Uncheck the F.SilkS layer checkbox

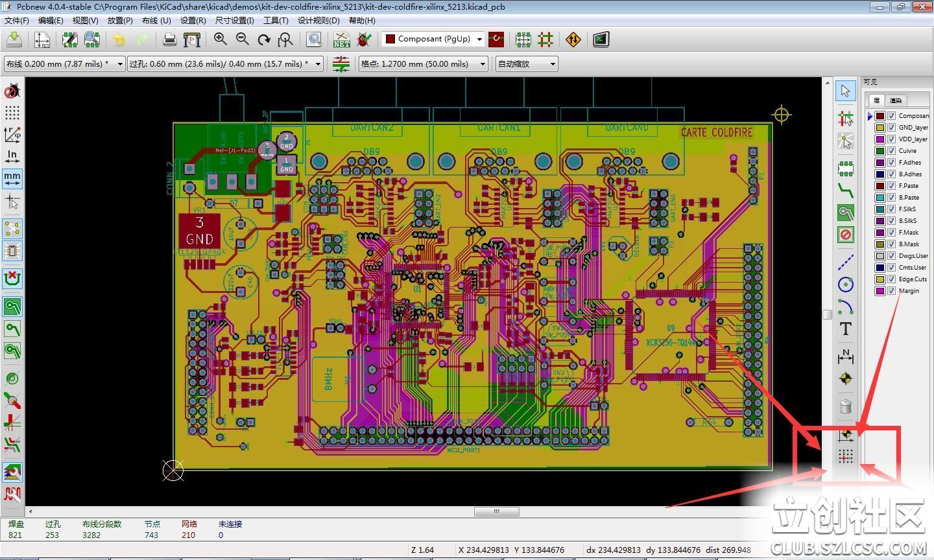pos(892,209)
